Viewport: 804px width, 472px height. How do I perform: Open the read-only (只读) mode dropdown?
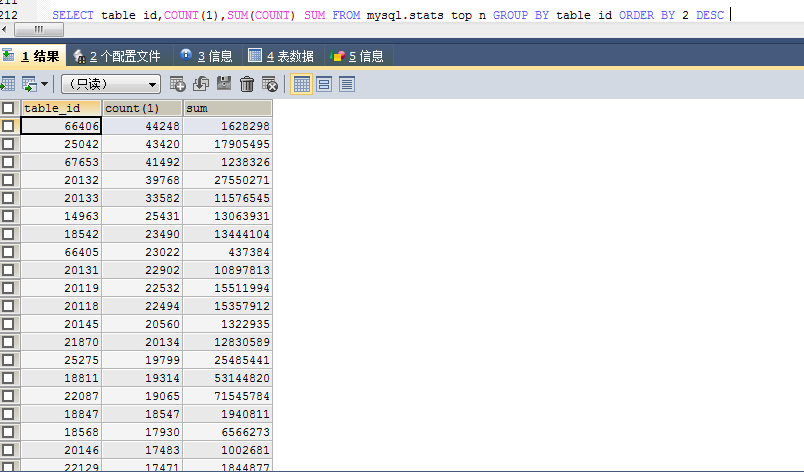coord(110,84)
